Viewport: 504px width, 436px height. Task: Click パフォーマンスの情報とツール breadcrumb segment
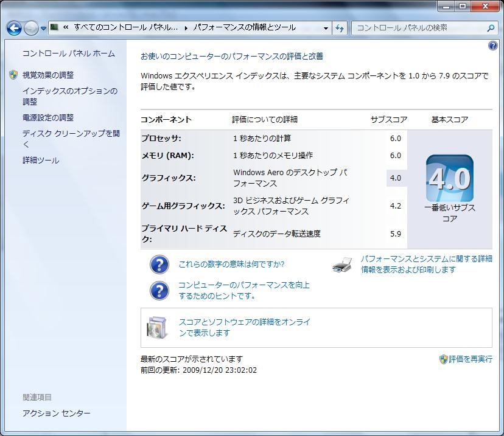[244, 27]
